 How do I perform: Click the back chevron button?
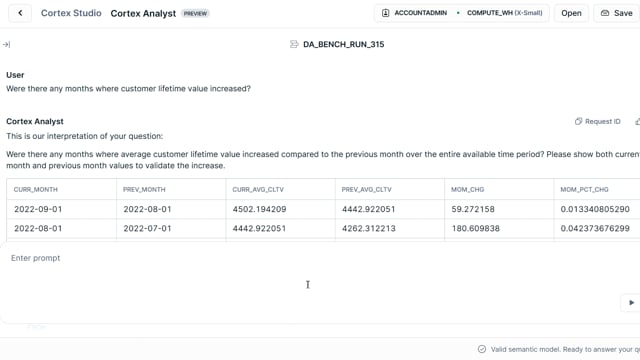pyautogui.click(x=20, y=13)
